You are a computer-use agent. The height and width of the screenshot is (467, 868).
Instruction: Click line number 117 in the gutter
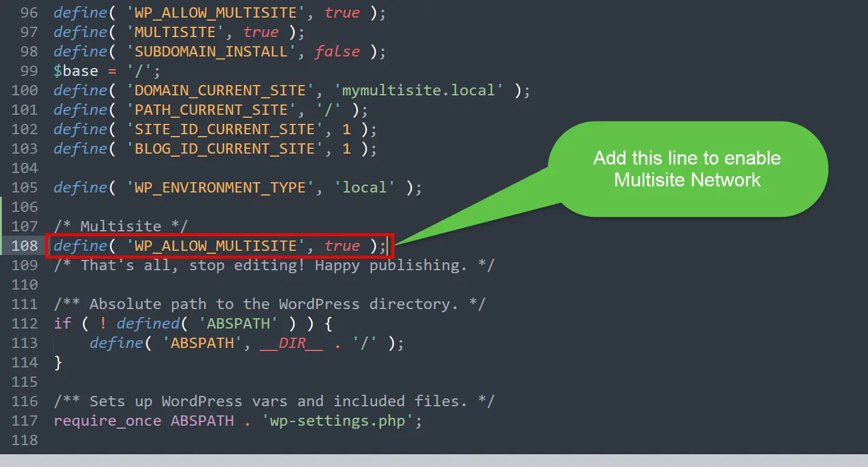point(24,420)
